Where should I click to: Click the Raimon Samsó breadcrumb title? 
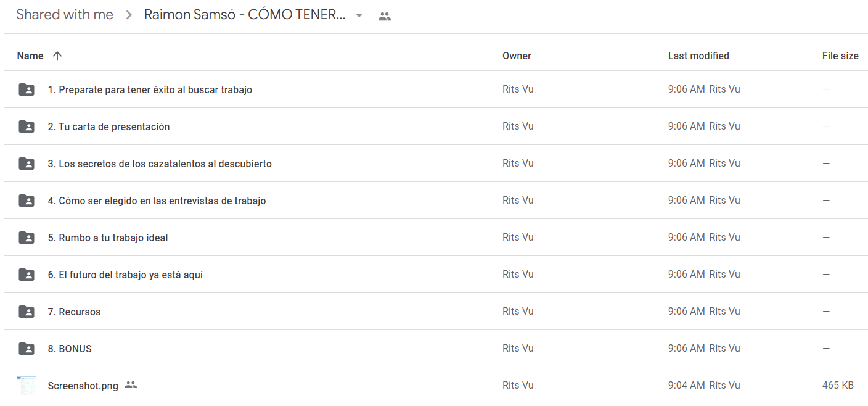tap(245, 15)
